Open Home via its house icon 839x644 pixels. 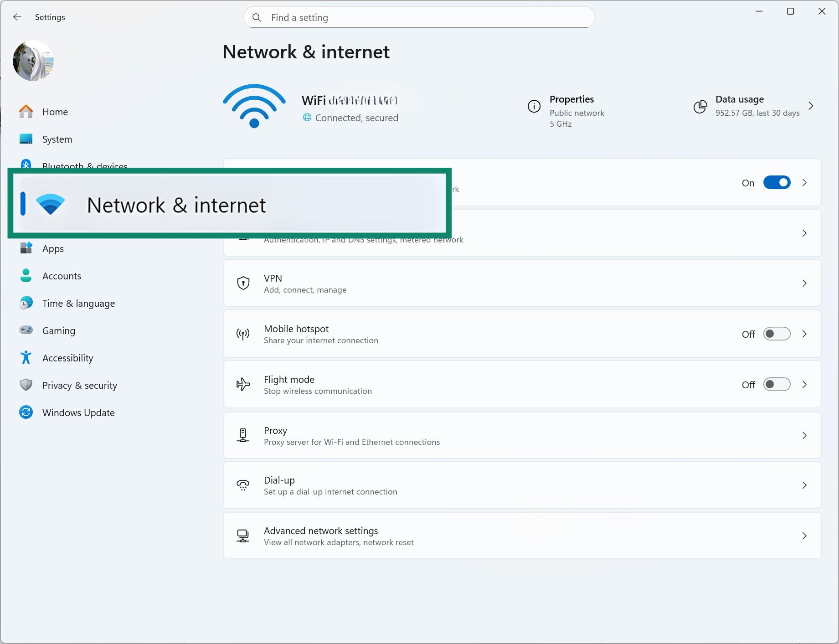(26, 112)
